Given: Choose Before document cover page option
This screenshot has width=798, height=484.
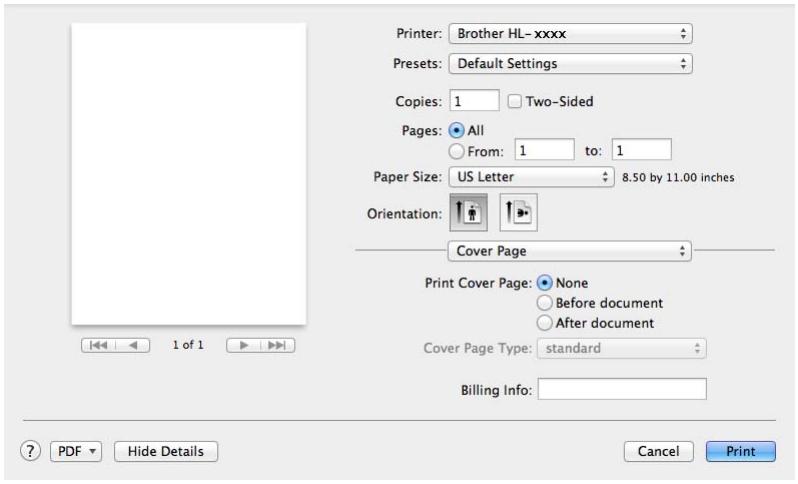Looking at the screenshot, I should (545, 303).
